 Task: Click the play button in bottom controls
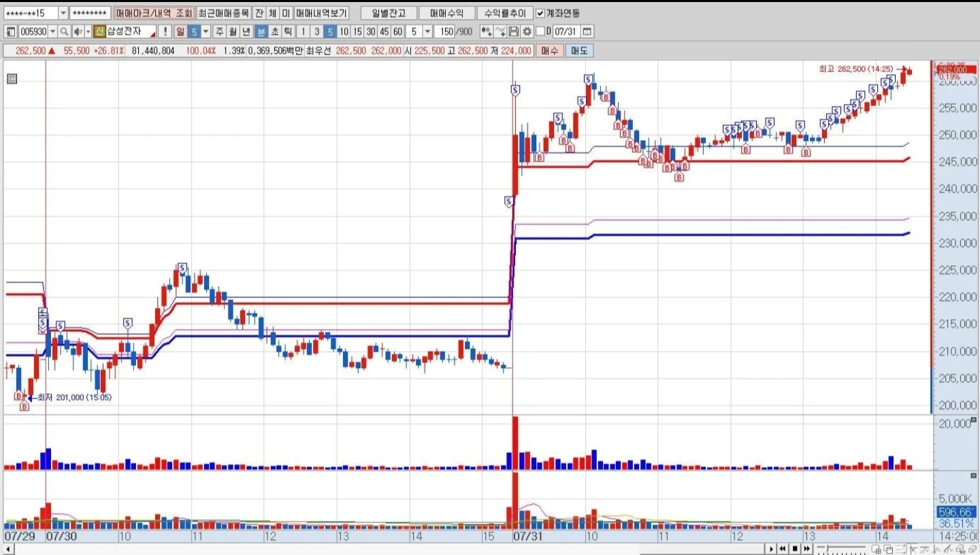click(x=771, y=548)
